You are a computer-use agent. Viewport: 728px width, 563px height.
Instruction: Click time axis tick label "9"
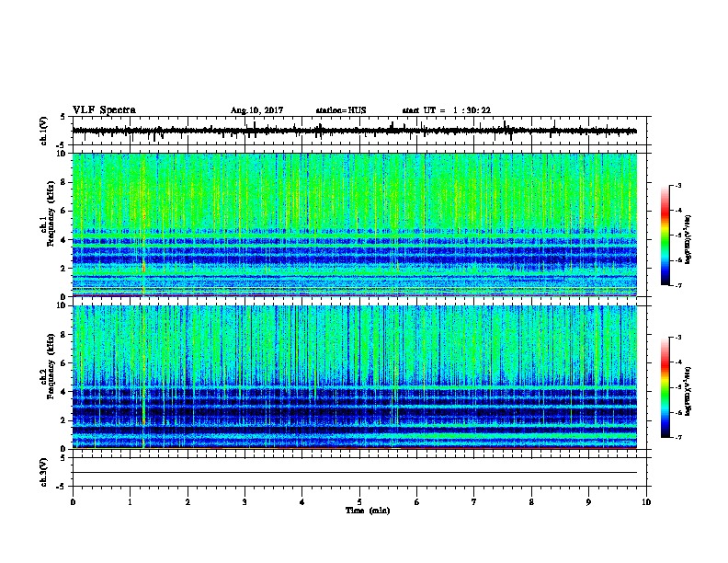(x=588, y=502)
